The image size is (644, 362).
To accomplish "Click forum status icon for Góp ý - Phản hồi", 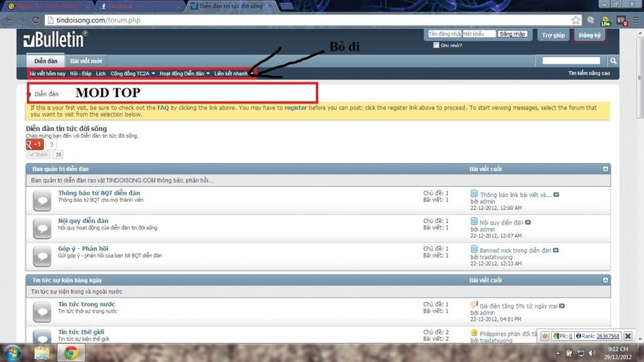I will click(x=42, y=256).
